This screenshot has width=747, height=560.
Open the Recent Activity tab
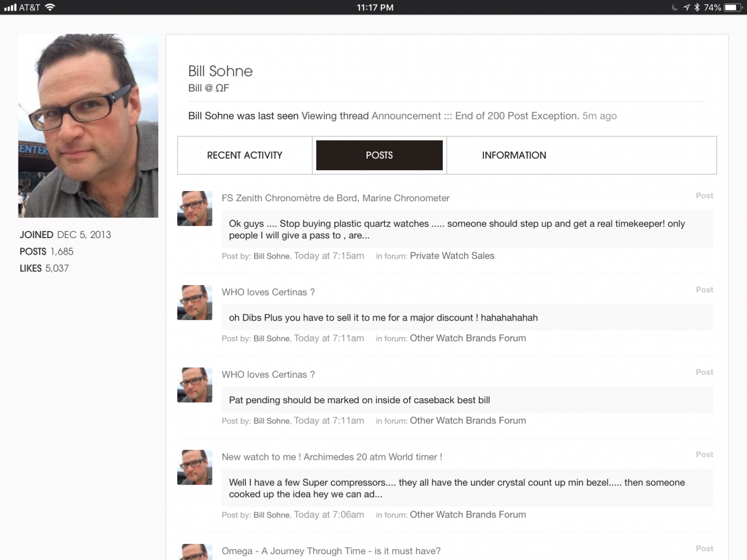[245, 155]
